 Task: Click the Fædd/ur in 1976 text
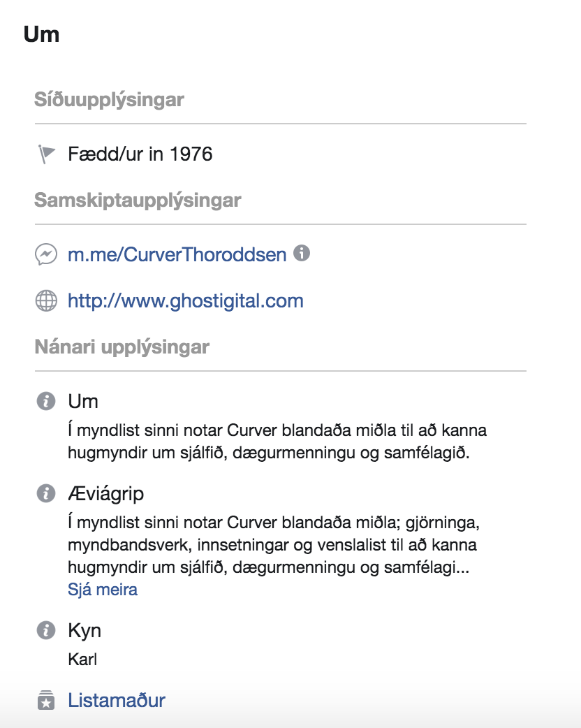(x=140, y=154)
